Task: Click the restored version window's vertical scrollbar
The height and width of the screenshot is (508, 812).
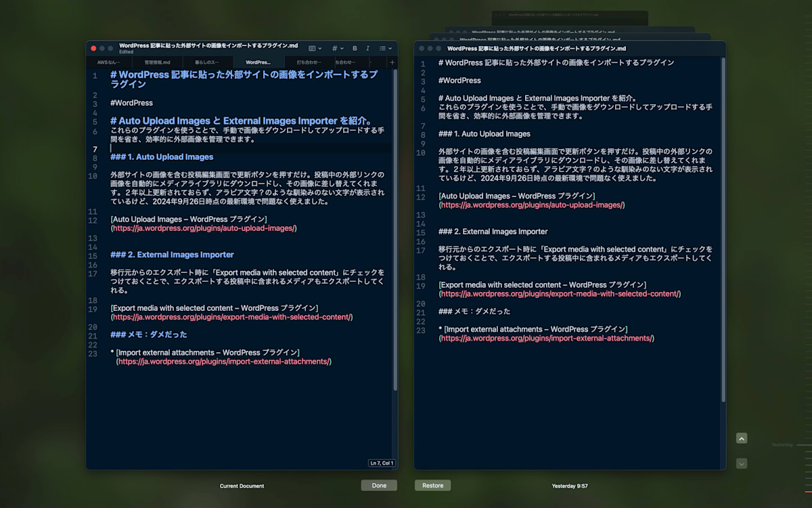Action: (723, 230)
